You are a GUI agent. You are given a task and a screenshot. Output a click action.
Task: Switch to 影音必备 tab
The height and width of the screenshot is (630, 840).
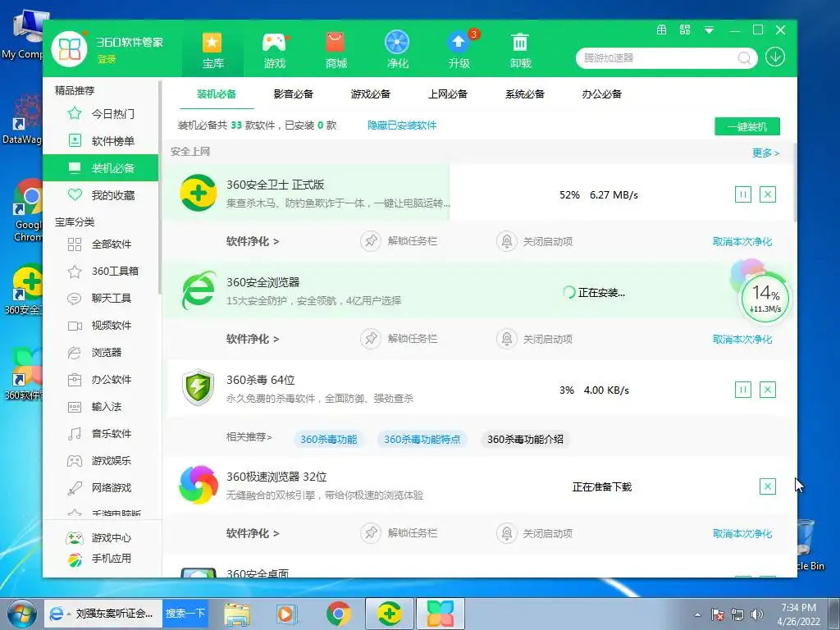pyautogui.click(x=293, y=94)
